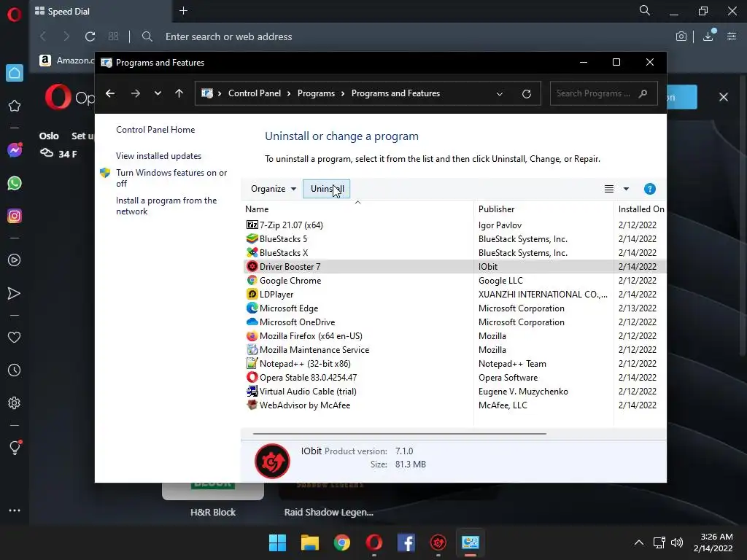Show hidden icons in system tray
The height and width of the screenshot is (560, 747).
[639, 542]
